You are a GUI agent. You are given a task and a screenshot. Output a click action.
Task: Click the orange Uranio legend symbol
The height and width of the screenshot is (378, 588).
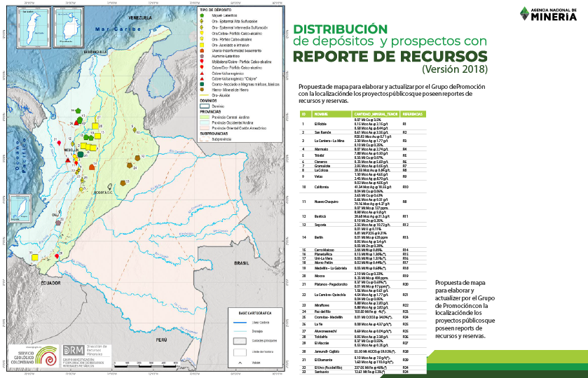[202, 50]
